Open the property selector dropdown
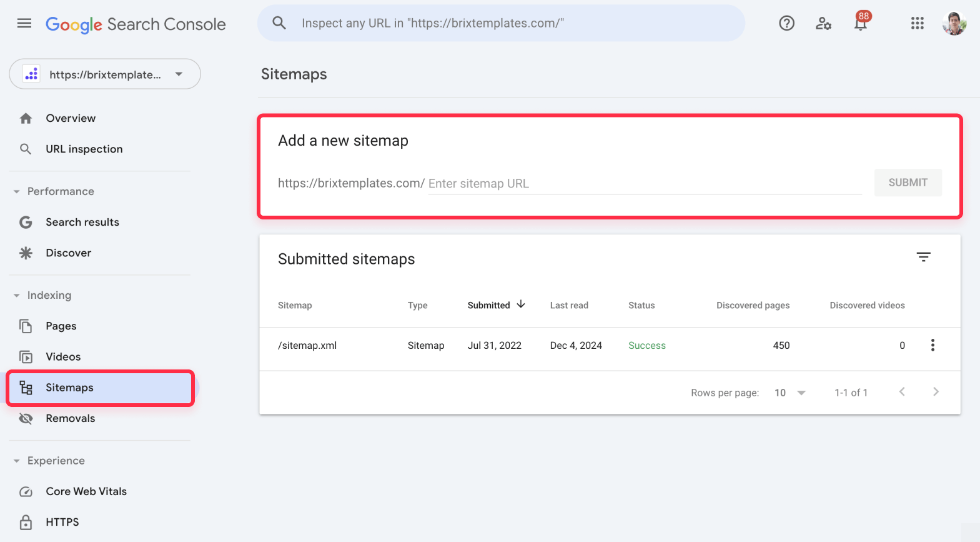Viewport: 980px width, 542px height. (x=105, y=74)
